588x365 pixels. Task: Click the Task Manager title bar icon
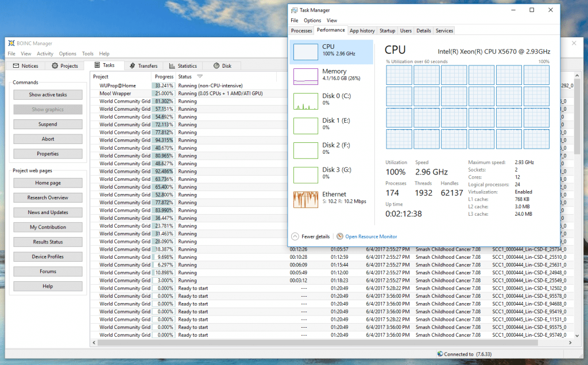[294, 10]
